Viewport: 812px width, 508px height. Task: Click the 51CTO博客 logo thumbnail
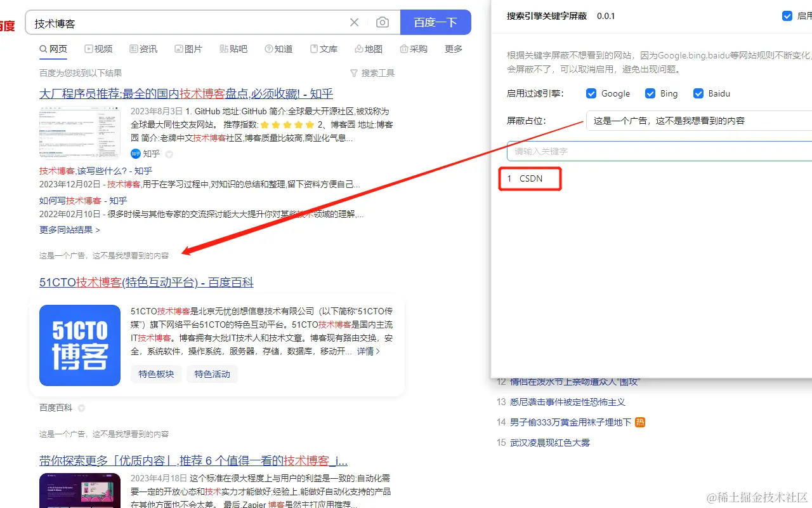(x=80, y=345)
